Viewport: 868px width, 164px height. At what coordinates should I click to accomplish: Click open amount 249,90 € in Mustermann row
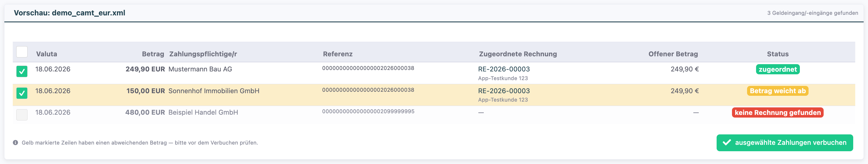(685, 69)
